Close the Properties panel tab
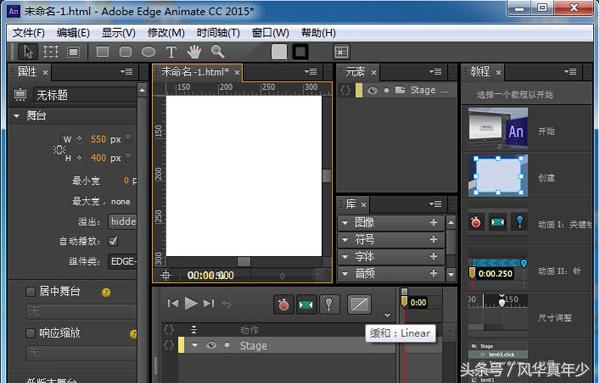The height and width of the screenshot is (383, 599). coord(45,72)
